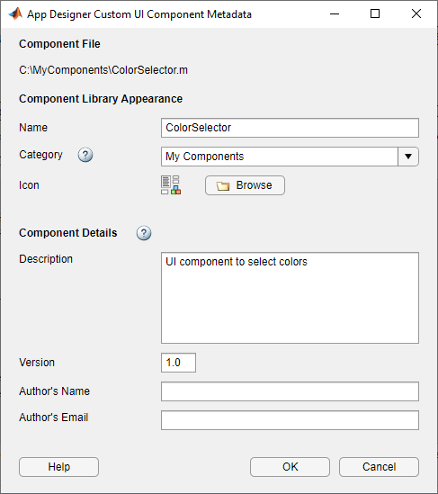Cancel the component metadata dialog

[379, 467]
